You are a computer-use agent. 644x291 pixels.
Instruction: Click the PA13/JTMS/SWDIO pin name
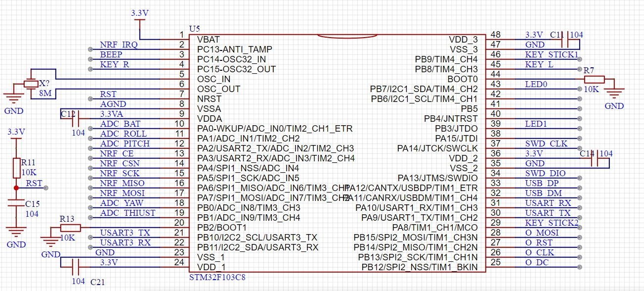438,178
